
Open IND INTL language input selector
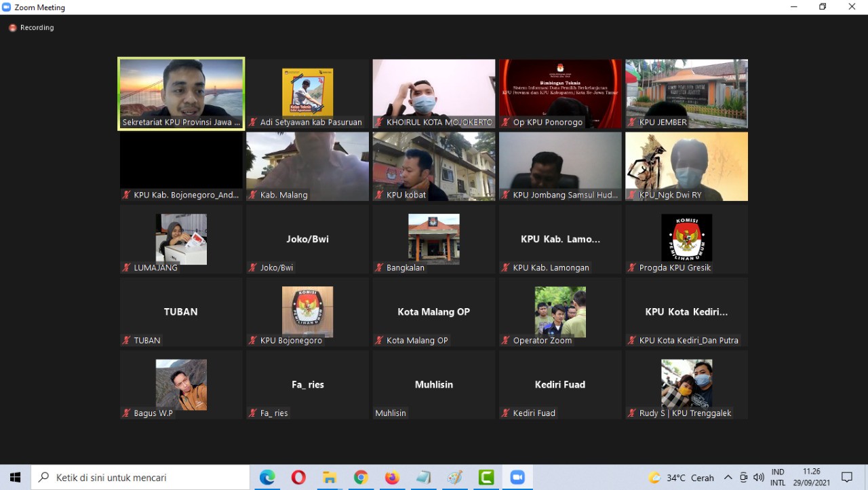778,478
